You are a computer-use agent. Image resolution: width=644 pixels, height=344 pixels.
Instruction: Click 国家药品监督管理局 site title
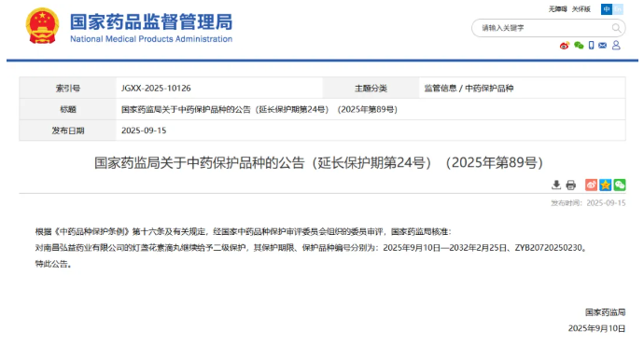point(151,21)
